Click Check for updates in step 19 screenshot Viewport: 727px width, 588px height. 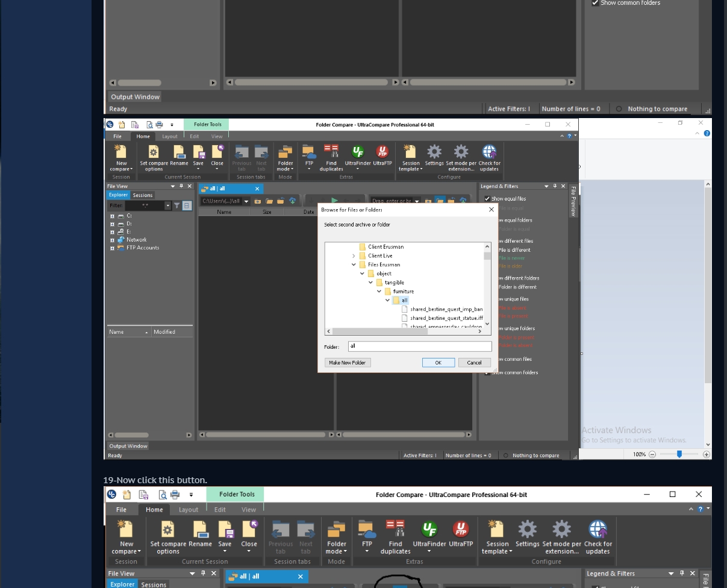(x=598, y=537)
